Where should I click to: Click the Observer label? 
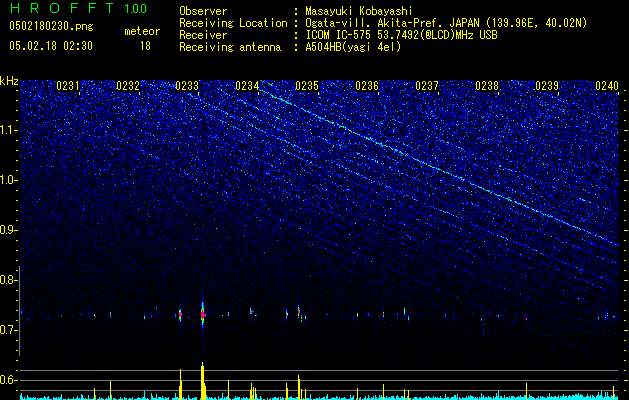pyautogui.click(x=203, y=11)
